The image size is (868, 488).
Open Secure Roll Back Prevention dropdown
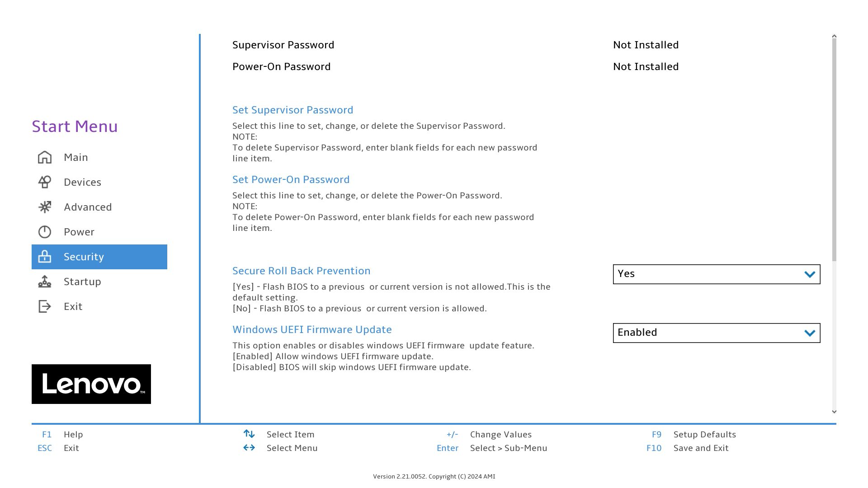[x=716, y=274]
